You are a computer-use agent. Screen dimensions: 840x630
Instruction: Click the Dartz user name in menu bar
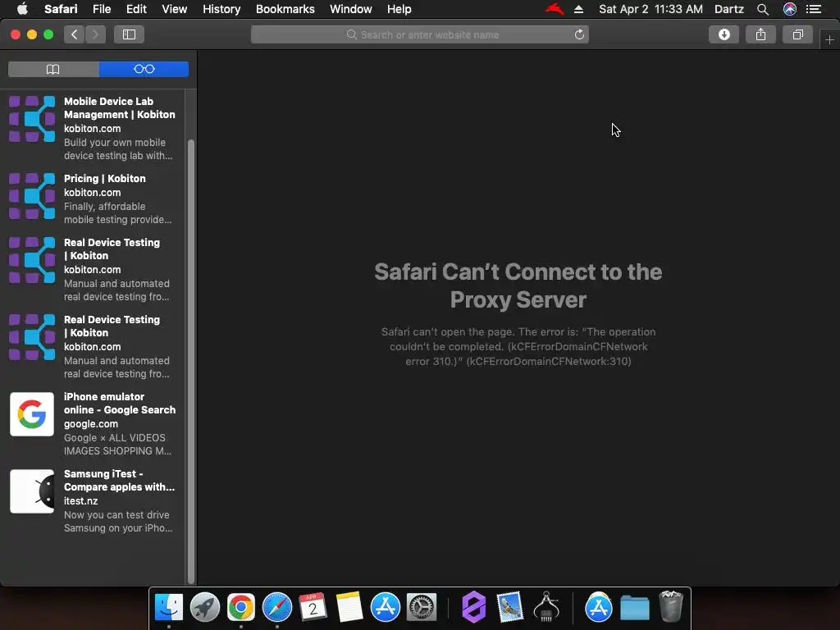729,9
